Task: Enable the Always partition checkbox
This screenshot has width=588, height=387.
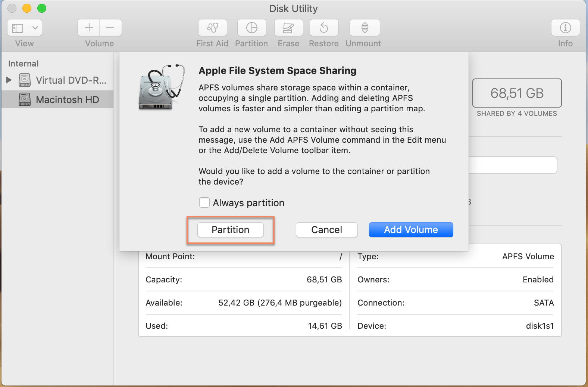Action: (204, 202)
